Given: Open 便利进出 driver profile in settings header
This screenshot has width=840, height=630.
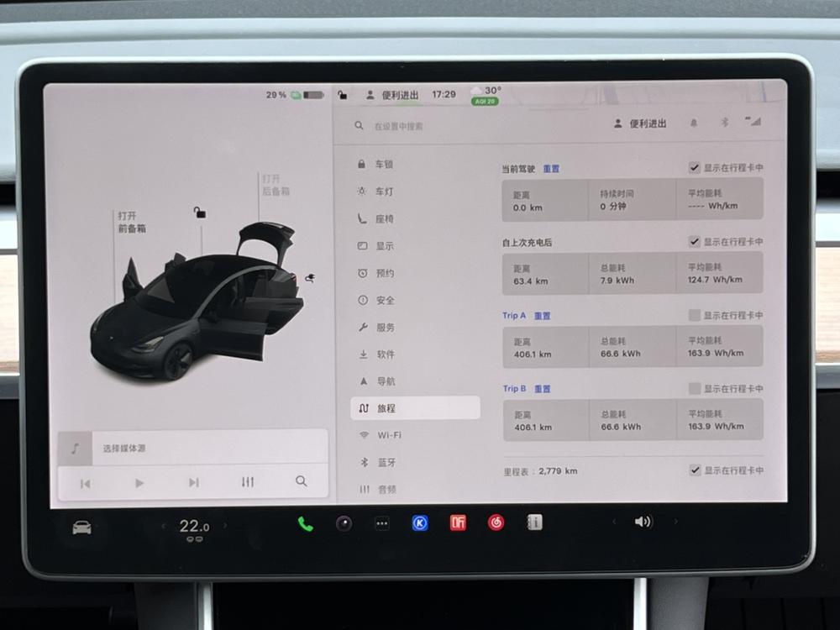Looking at the screenshot, I should point(640,123).
